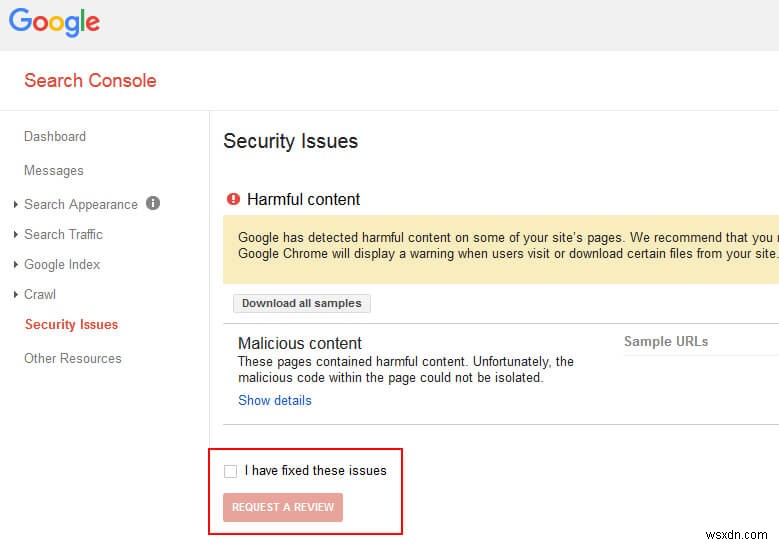Image resolution: width=779 pixels, height=545 pixels.
Task: Click the Show details link
Action: click(275, 400)
